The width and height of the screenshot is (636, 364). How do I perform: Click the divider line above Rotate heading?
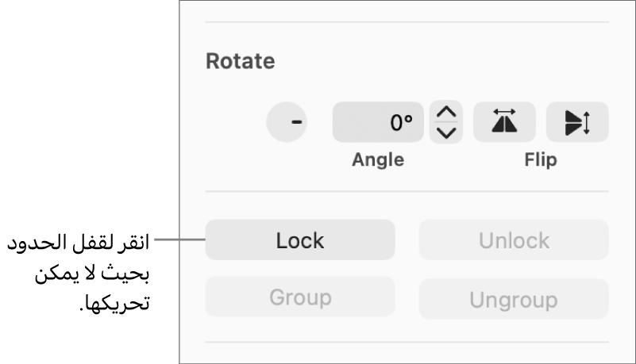point(407,22)
